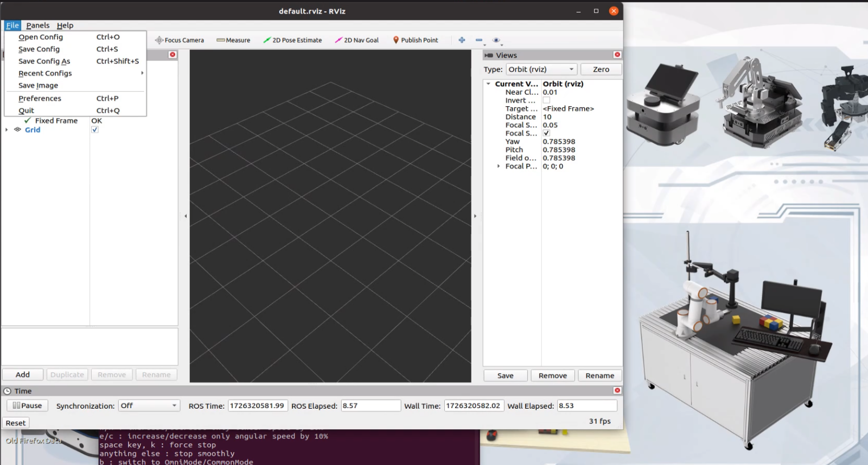The width and height of the screenshot is (868, 465).
Task: Click the Wall Elapsed field
Action: (x=587, y=405)
